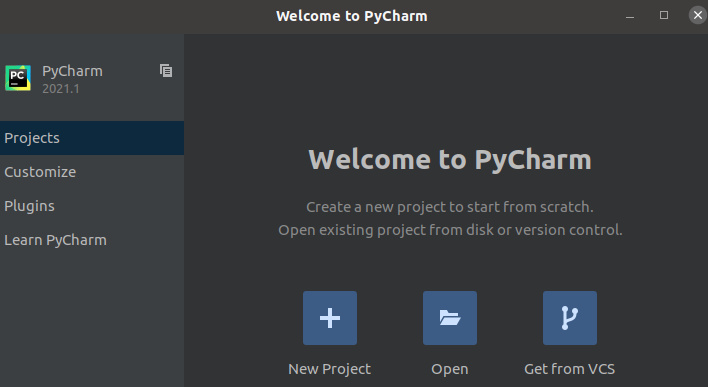Close the Welcome to PyCharm window
Viewport: 708px width, 387px height.
click(x=698, y=15)
